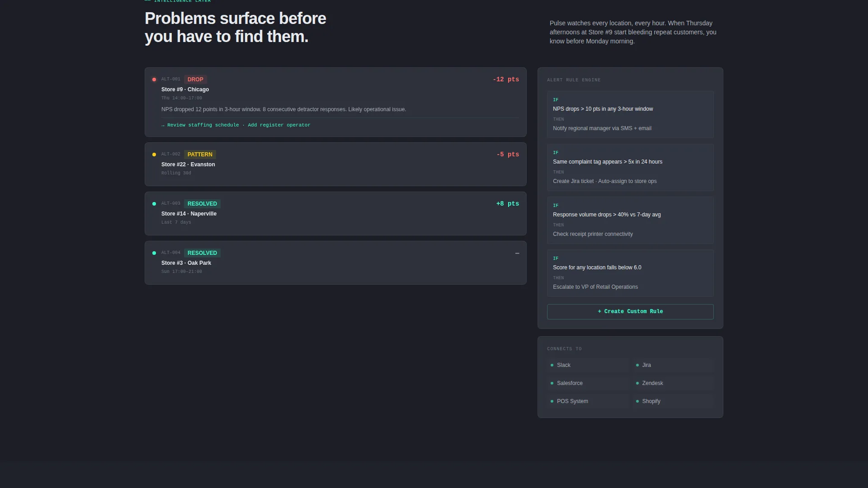Viewport: 868px width, 488px height.
Task: Click the dash value on ALT-004
Action: click(x=517, y=253)
